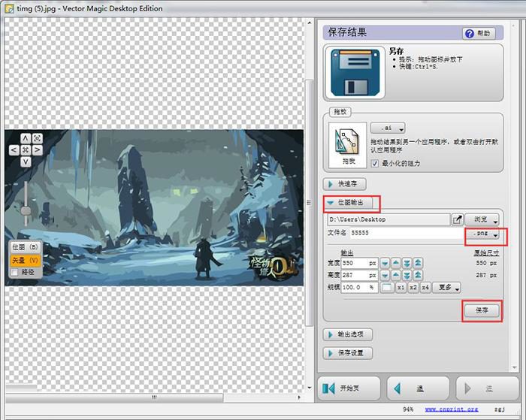Open the output folder with the external-link icon
This screenshot has width=526, height=420.
point(457,219)
